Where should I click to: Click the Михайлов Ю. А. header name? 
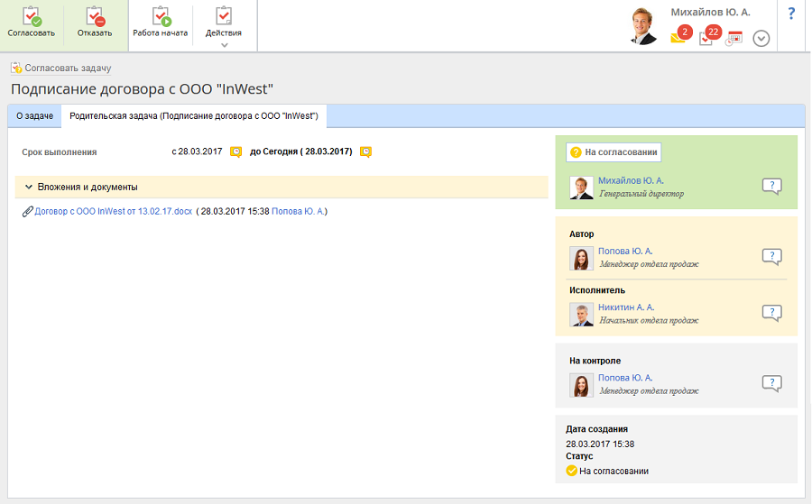[711, 12]
